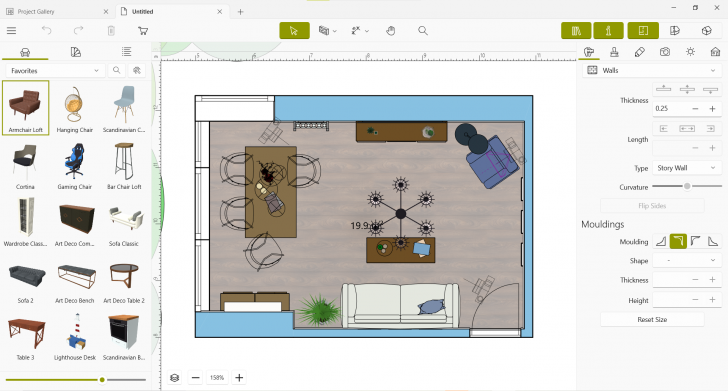728x391 pixels.
Task: Toggle the library panel button
Action: coord(576,31)
